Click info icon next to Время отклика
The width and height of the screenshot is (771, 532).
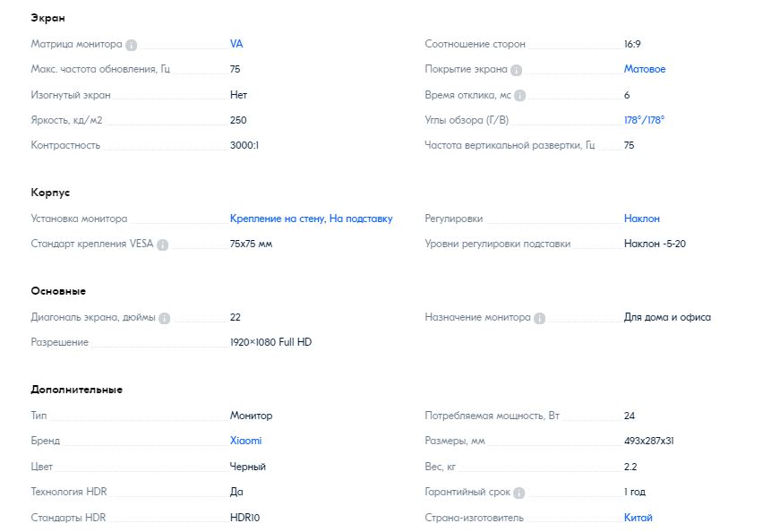520,95
